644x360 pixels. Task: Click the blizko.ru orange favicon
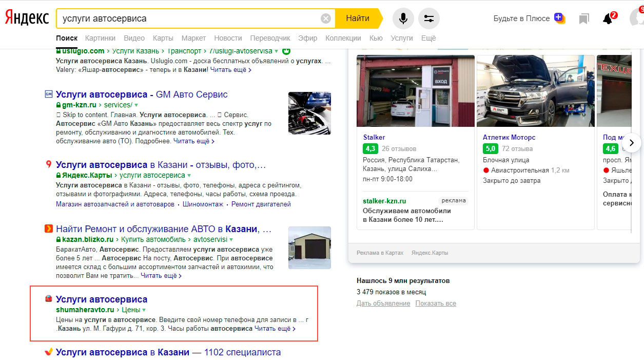(x=49, y=229)
